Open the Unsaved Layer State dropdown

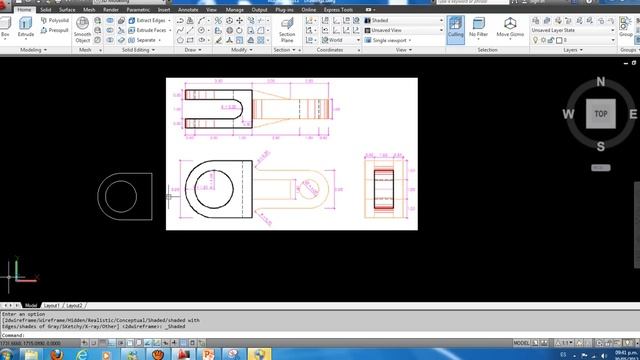(573, 30)
